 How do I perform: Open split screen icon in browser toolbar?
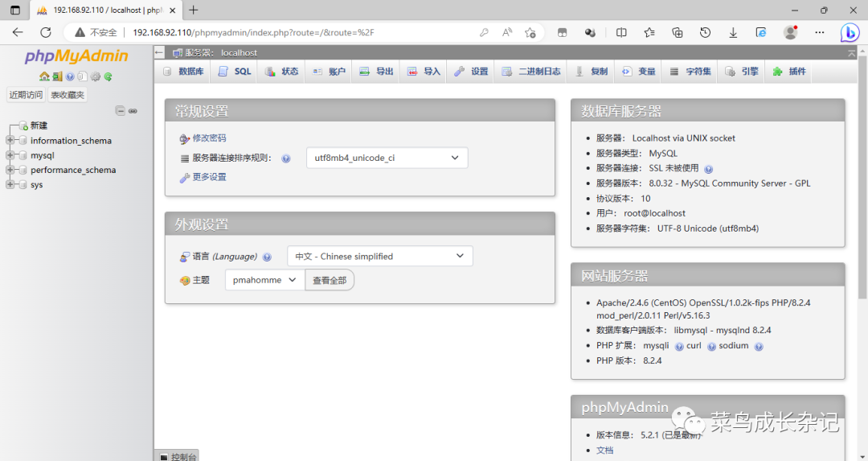pyautogui.click(x=621, y=33)
